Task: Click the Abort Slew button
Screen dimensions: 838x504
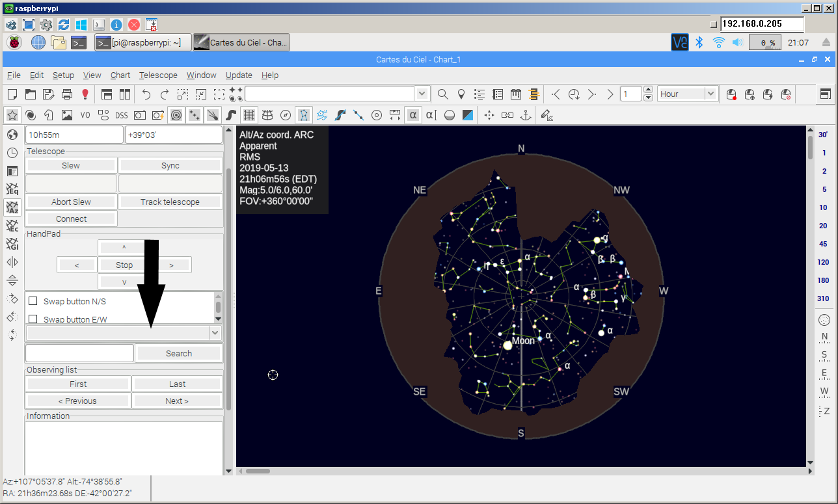Action: tap(71, 202)
